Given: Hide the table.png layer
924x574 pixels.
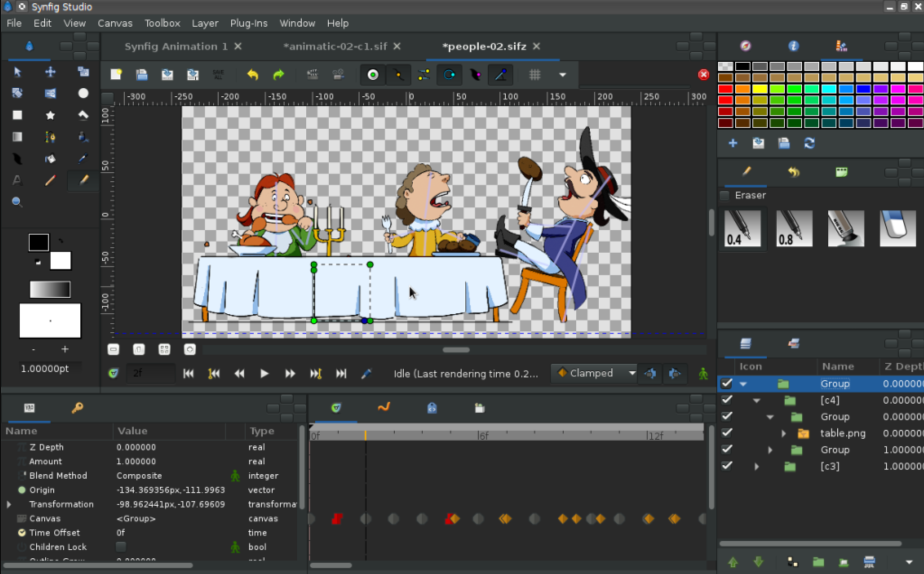Looking at the screenshot, I should point(727,433).
